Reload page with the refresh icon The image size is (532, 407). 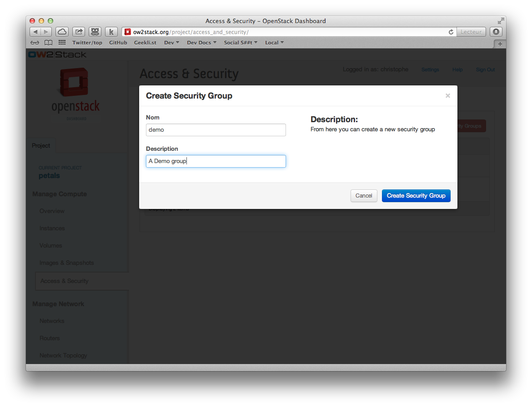tap(451, 32)
